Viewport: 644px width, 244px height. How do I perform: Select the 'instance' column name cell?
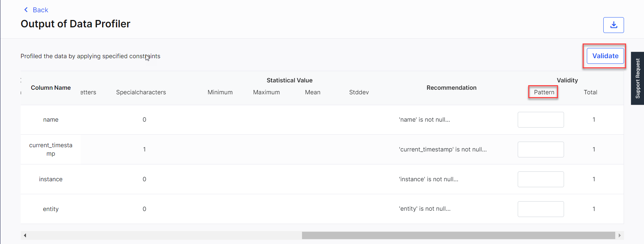pyautogui.click(x=51, y=179)
